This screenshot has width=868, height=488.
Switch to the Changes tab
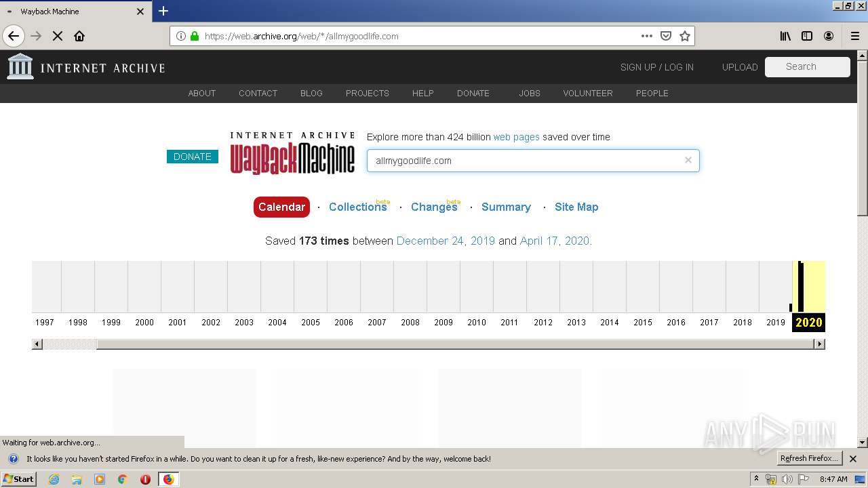tap(434, 207)
